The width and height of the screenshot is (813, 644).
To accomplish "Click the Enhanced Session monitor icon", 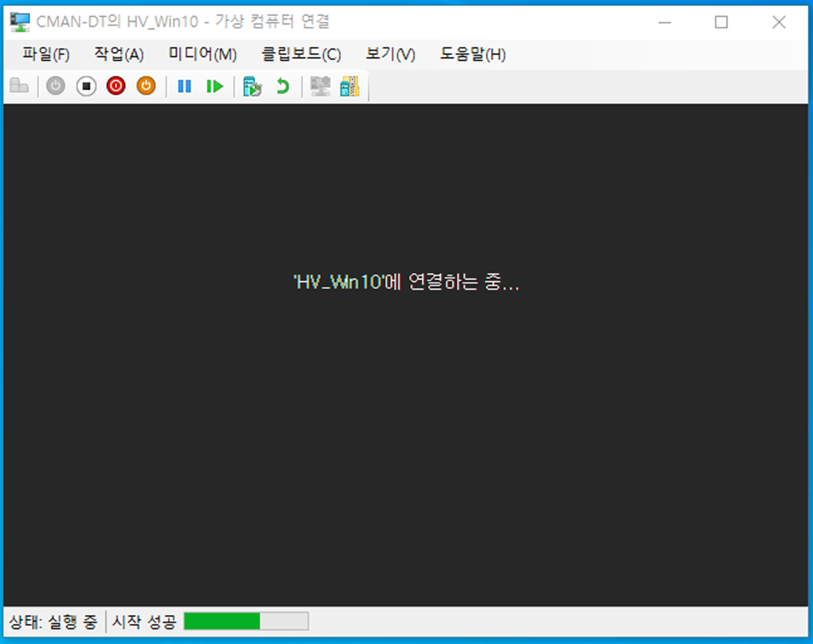I will pyautogui.click(x=320, y=86).
